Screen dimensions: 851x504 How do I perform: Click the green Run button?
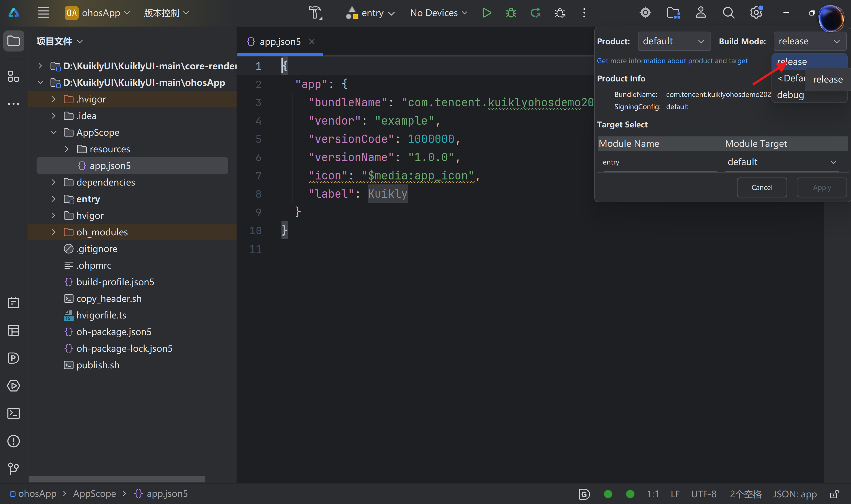pos(486,13)
